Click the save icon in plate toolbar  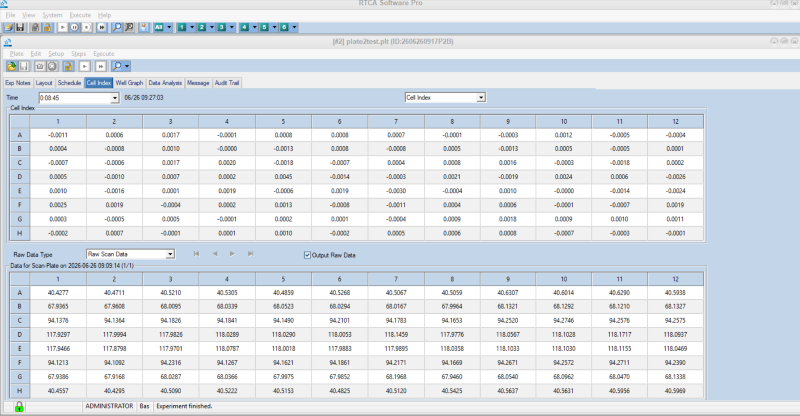23,66
